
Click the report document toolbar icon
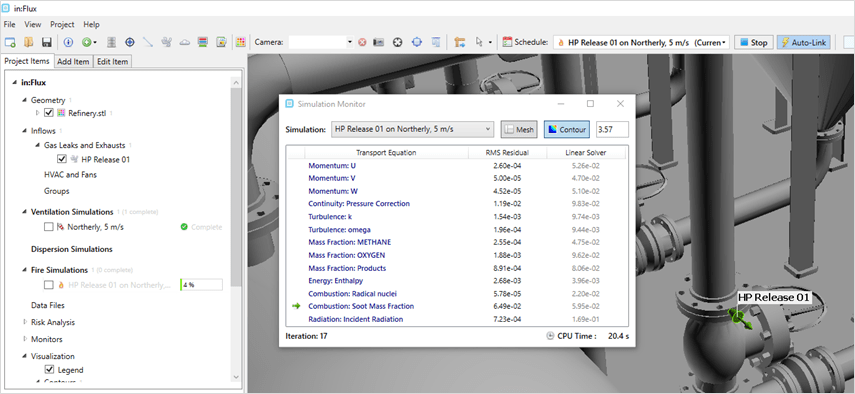coord(221,42)
